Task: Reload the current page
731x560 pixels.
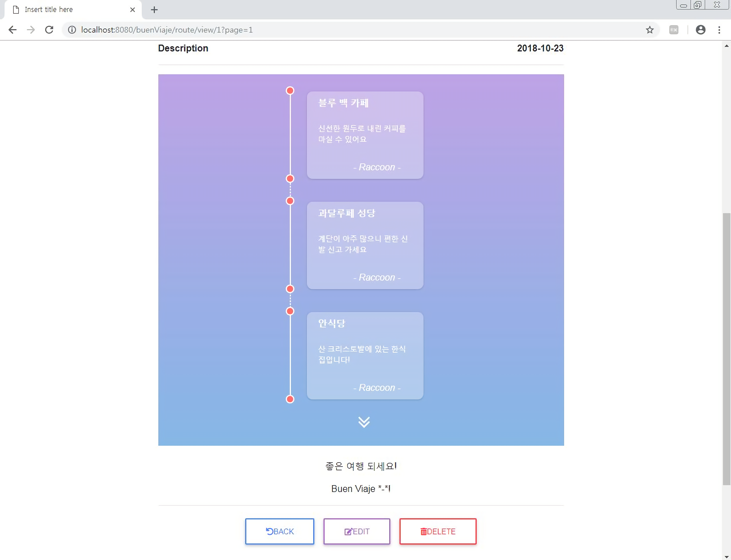Action: (x=49, y=30)
